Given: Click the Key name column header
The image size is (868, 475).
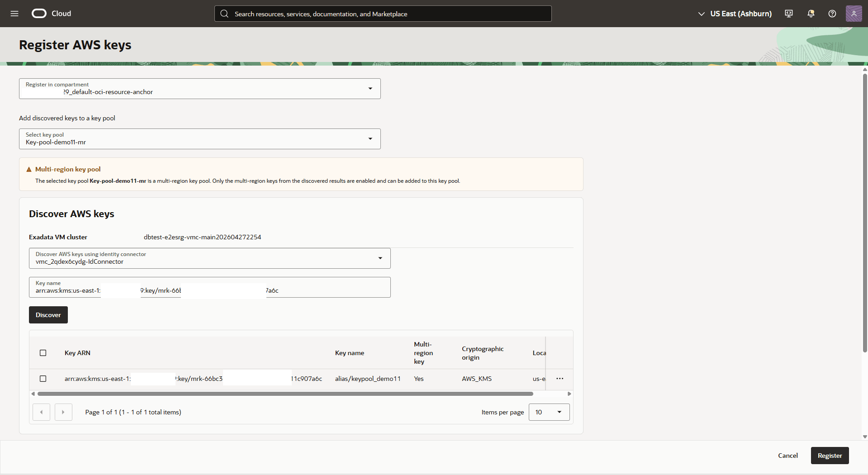Looking at the screenshot, I should tap(350, 353).
